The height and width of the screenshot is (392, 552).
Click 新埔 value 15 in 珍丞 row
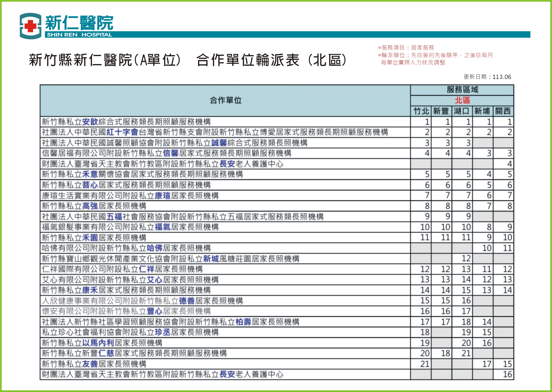[487, 332]
